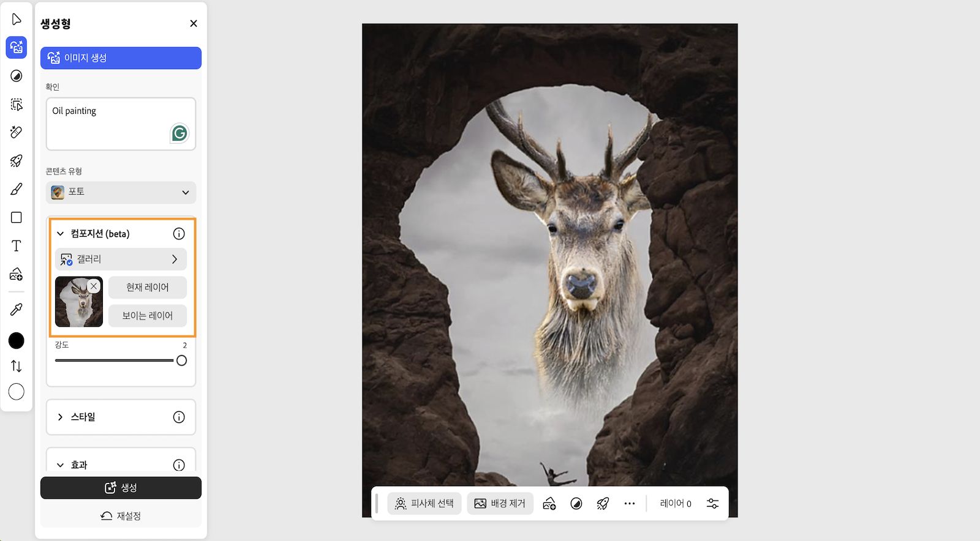Click the black foreground color swatch

[17, 341]
